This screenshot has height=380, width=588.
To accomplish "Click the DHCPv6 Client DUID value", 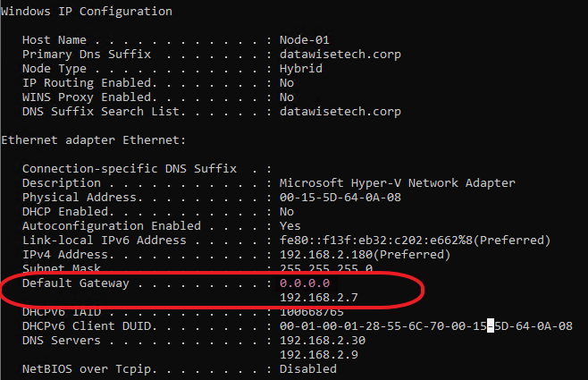I will coord(426,326).
